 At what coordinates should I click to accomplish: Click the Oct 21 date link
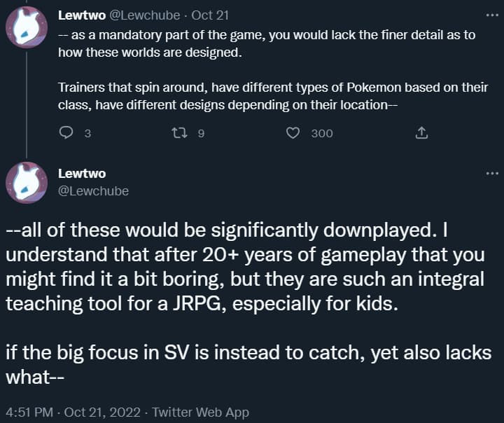(x=210, y=15)
